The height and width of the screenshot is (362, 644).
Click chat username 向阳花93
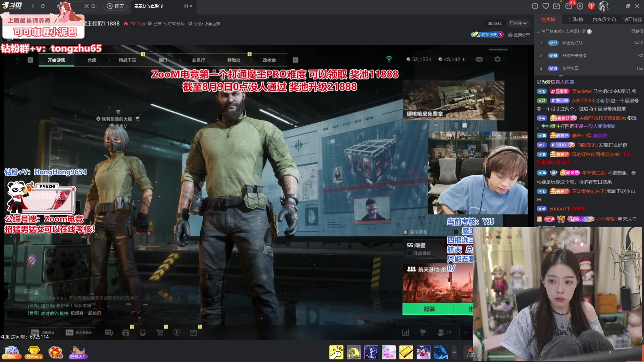[587, 145]
